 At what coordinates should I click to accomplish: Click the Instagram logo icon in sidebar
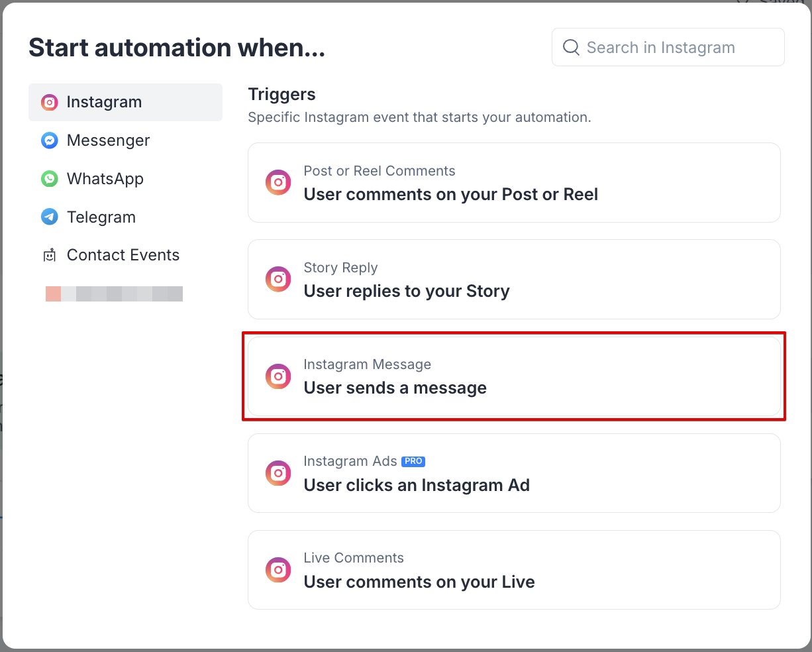tap(50, 102)
